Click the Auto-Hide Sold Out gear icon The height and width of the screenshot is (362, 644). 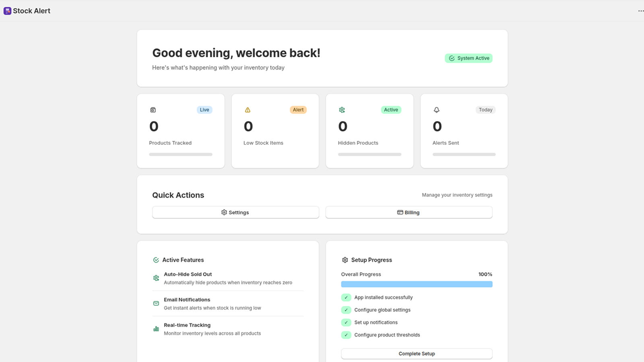pyautogui.click(x=156, y=278)
